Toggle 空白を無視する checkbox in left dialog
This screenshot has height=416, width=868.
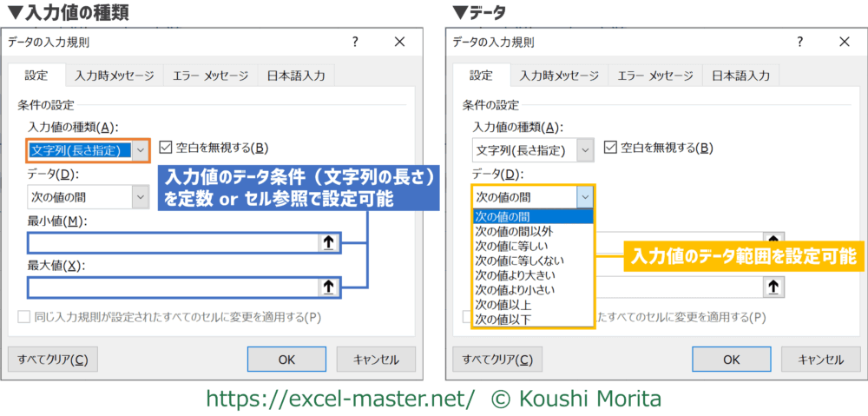167,149
